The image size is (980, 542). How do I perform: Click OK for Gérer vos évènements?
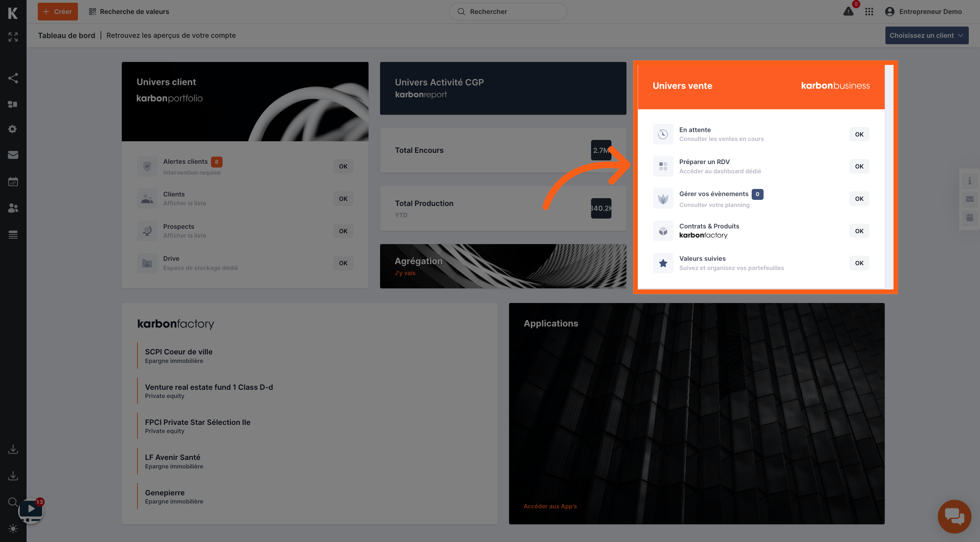click(x=859, y=199)
